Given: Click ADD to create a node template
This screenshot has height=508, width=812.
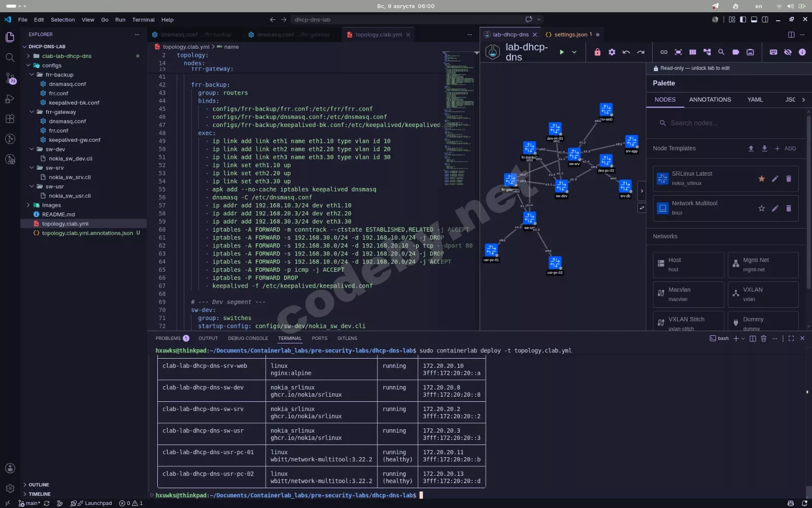Looking at the screenshot, I should [x=785, y=148].
